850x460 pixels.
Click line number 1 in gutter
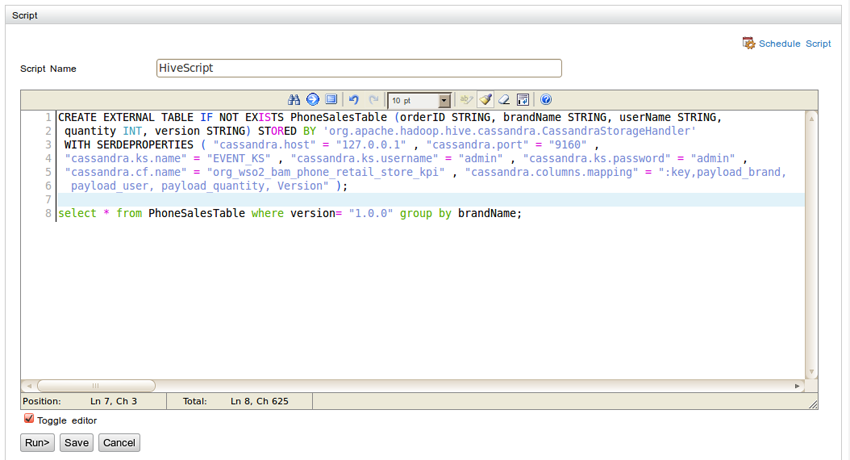48,118
